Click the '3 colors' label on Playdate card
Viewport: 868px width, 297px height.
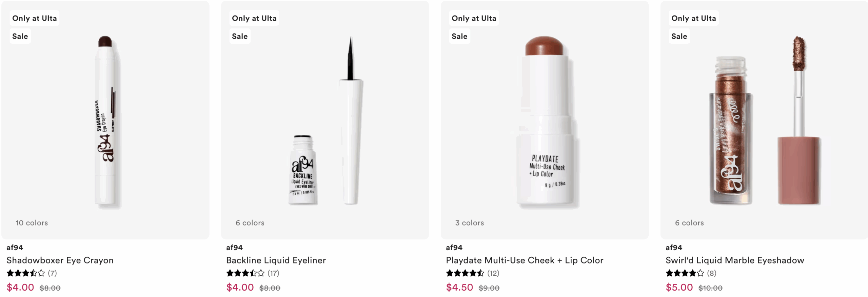coord(469,223)
